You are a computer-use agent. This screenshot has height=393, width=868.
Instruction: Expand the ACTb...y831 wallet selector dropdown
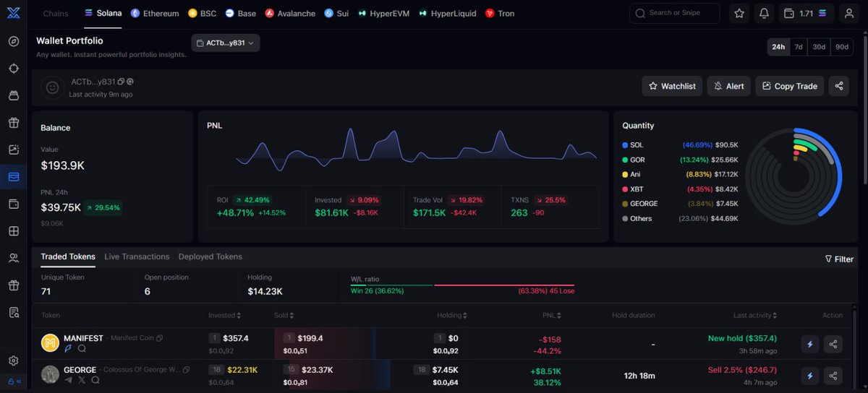pyautogui.click(x=226, y=43)
